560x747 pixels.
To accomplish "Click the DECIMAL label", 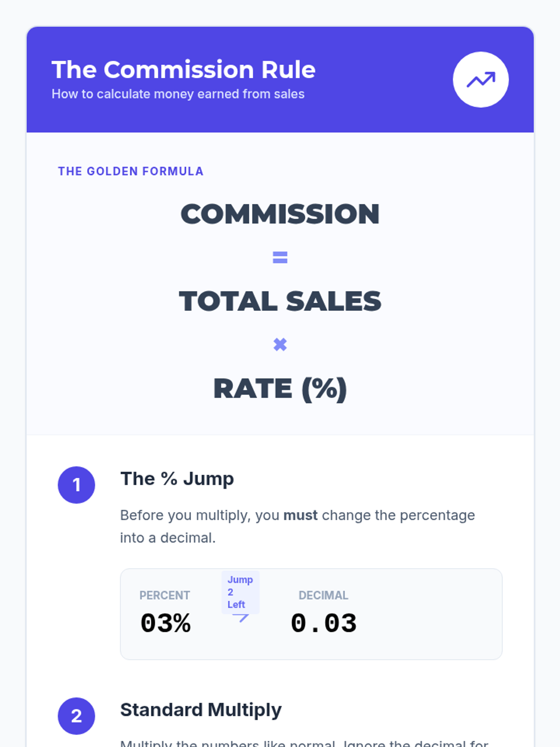I will pyautogui.click(x=323, y=595).
